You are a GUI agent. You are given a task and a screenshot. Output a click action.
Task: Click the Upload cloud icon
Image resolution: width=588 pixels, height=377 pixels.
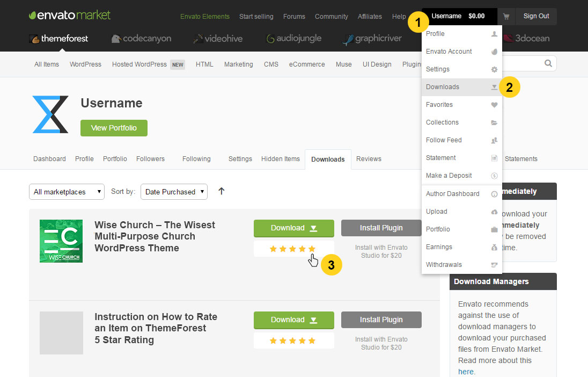click(x=494, y=212)
